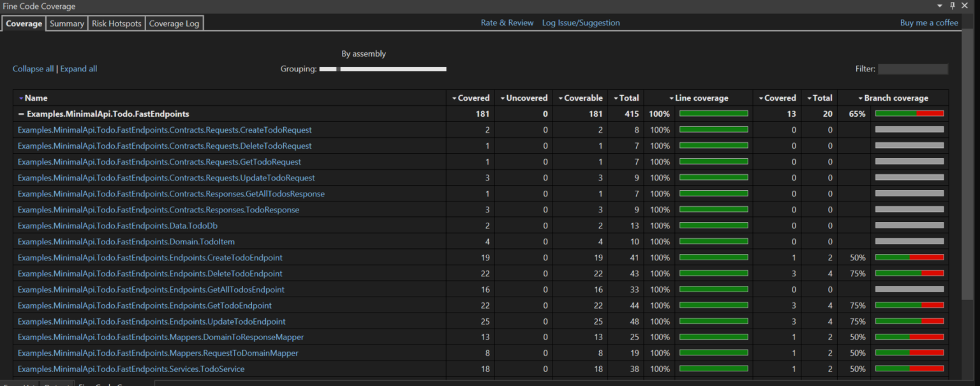
Task: Collapse the Examples.MinimalApi.Todo.FastEndpoints assembly row
Action: [21, 114]
